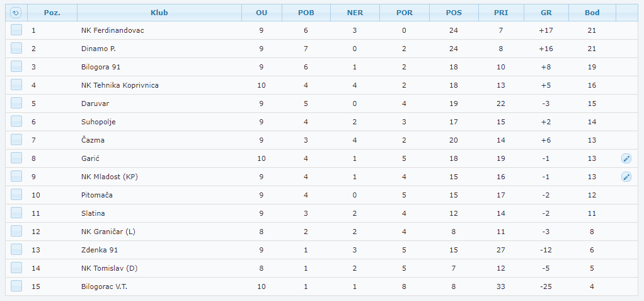Screen dimensions: 644x301
Task: Click the edit pencil icon for Garić
Action: 626,158
